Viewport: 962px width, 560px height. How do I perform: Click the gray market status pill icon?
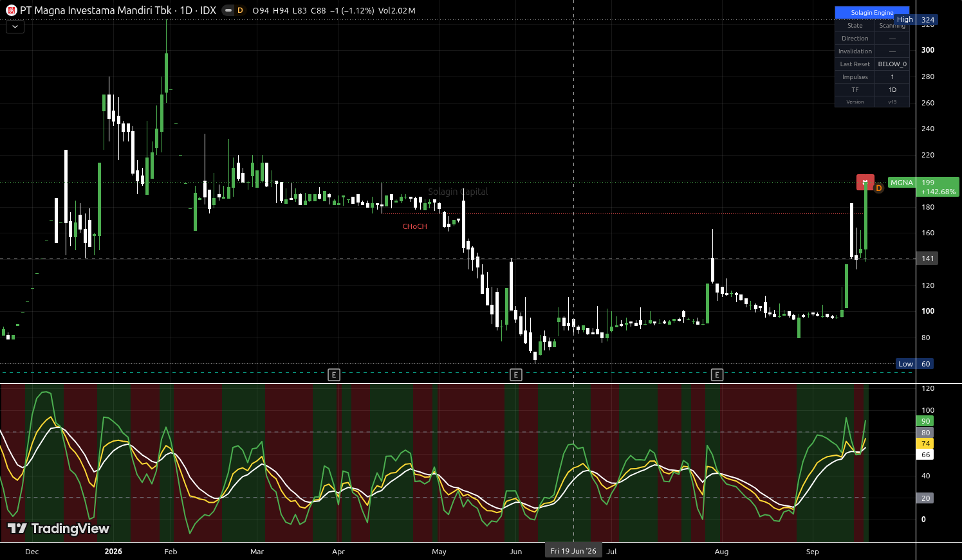(x=228, y=10)
